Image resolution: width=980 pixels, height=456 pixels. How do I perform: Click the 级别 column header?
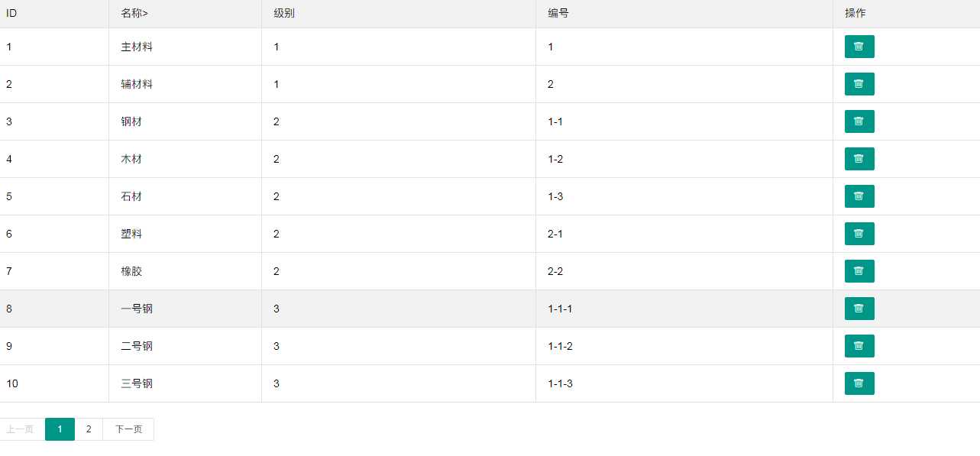point(284,13)
